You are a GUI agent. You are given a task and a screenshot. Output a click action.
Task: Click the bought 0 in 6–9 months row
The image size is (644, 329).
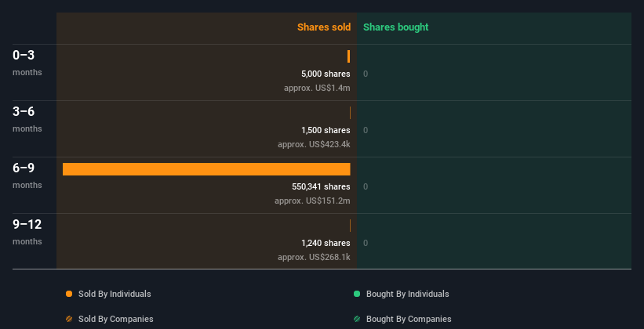pos(366,186)
